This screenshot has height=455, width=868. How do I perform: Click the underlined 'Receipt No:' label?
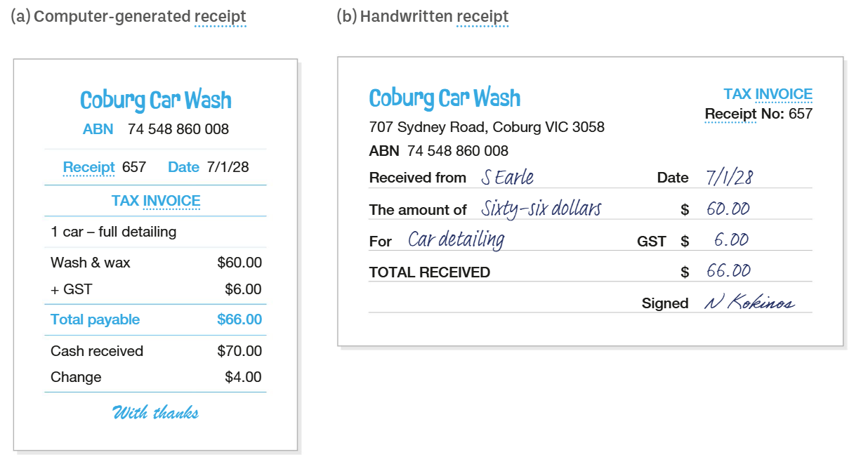(744, 114)
